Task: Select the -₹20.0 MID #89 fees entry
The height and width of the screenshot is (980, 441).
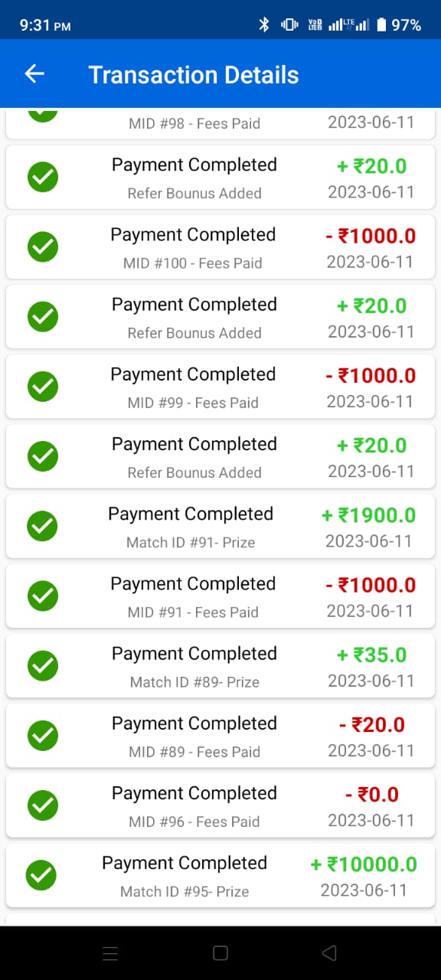Action: click(220, 736)
